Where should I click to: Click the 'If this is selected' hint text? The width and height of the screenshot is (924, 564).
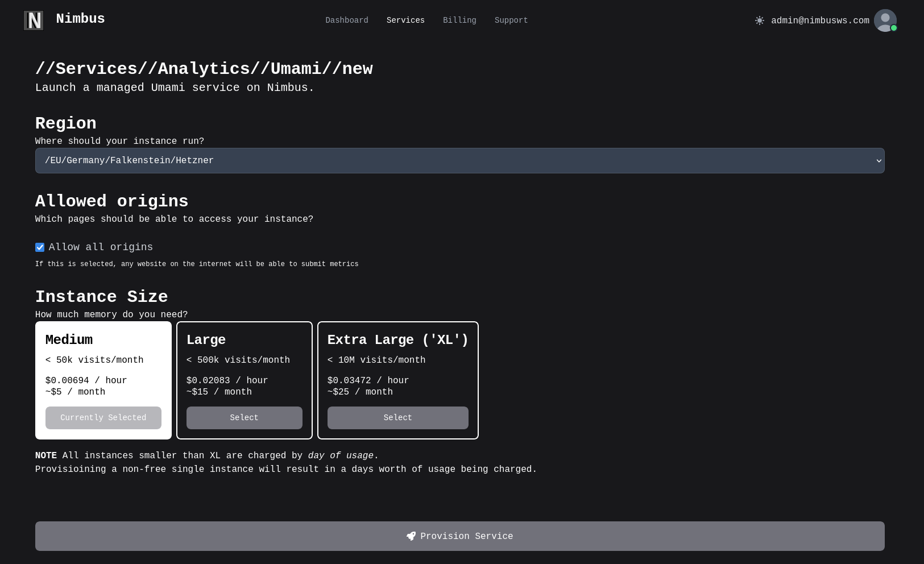197,264
